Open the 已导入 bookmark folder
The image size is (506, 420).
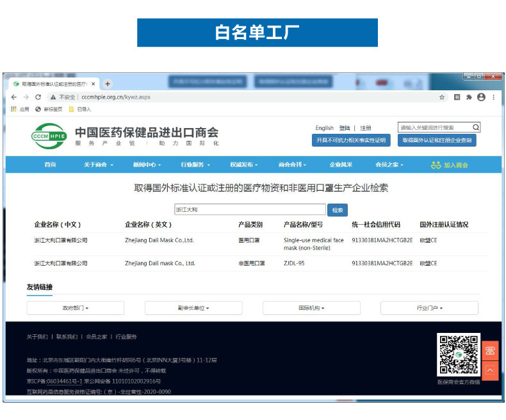coord(80,109)
